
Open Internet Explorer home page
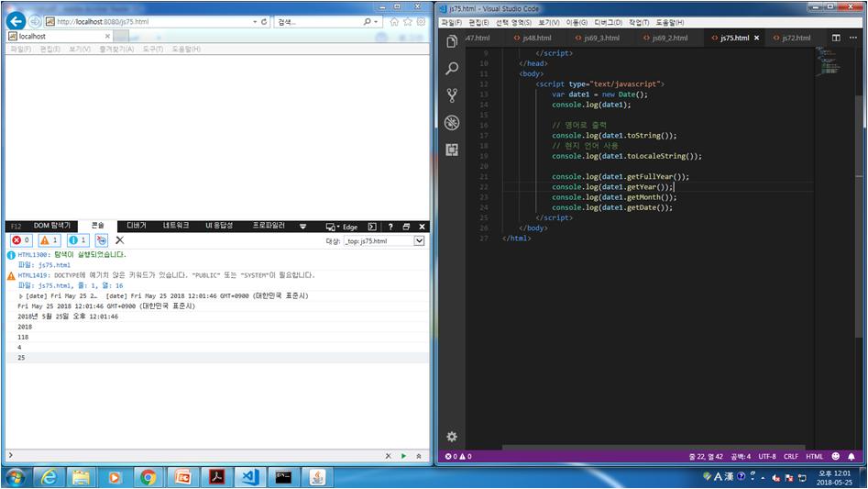394,22
